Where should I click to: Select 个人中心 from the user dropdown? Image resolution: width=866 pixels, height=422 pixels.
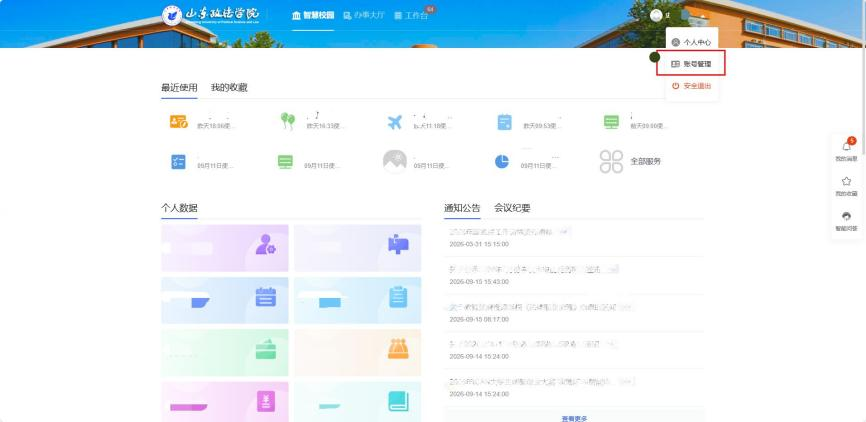[x=691, y=43]
